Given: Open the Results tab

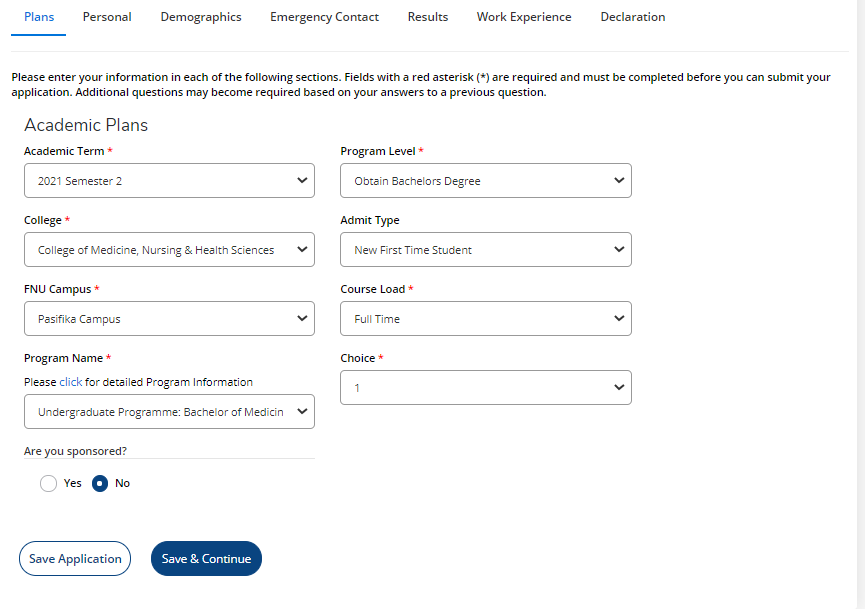Looking at the screenshot, I should 428,17.
